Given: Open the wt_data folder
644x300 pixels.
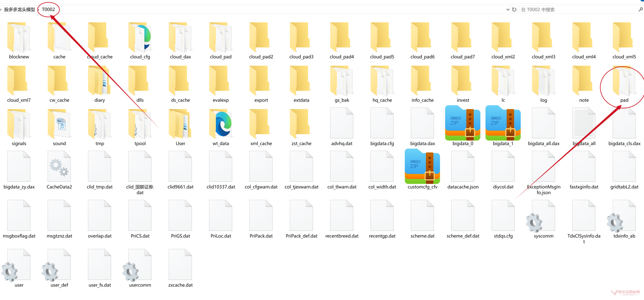Looking at the screenshot, I should [x=221, y=124].
